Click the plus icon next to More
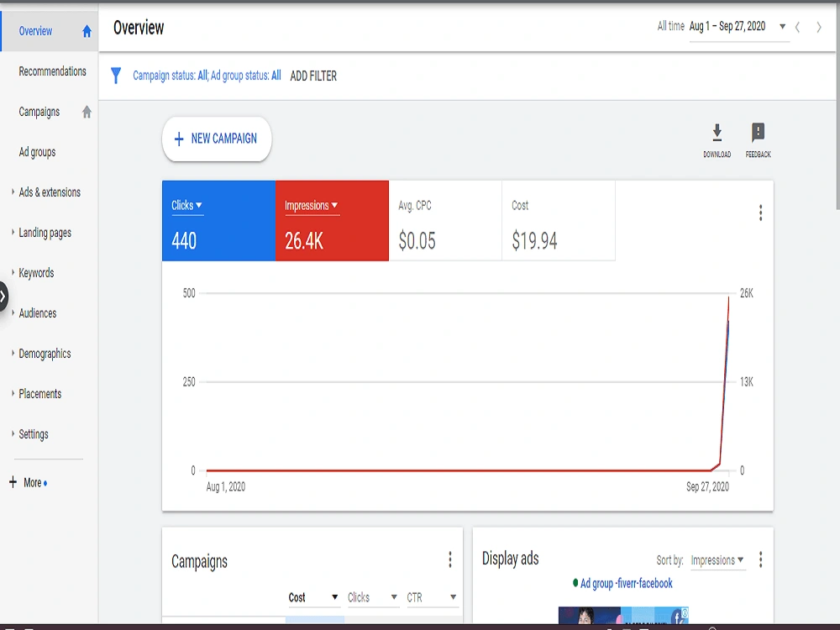This screenshot has height=630, width=840. click(13, 482)
